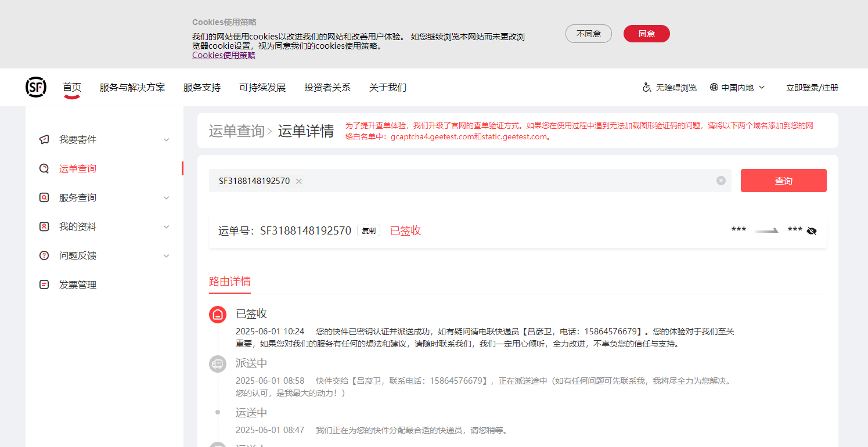
Task: Click 同意 to accept cookies
Action: tap(646, 34)
